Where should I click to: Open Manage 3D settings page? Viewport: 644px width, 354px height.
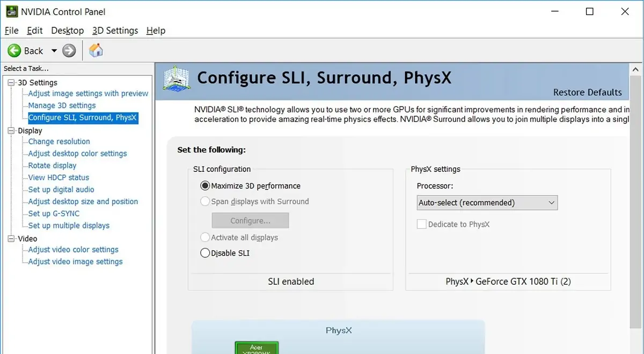point(62,105)
